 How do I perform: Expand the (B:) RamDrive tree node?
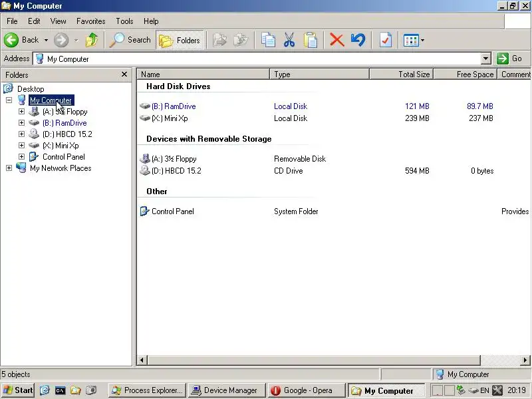pos(21,122)
